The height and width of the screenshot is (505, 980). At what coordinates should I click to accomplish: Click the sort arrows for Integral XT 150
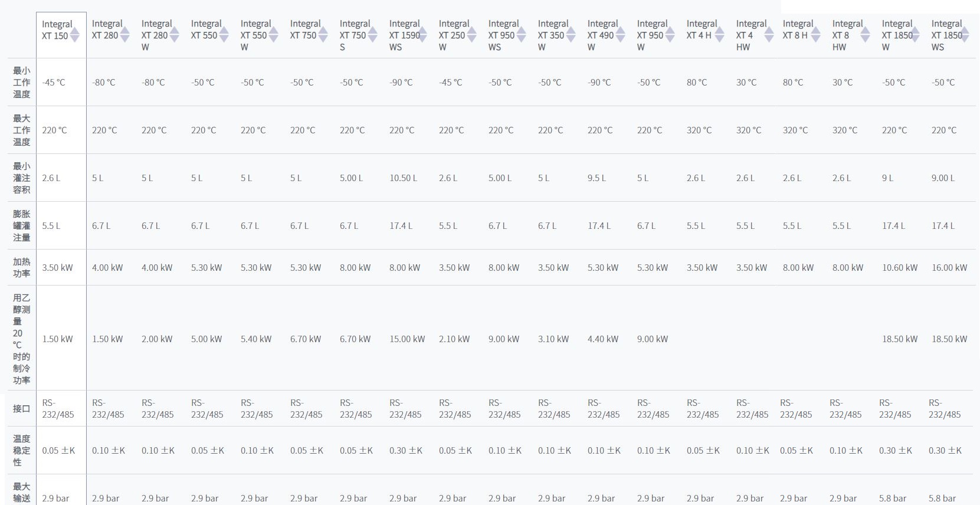coord(75,35)
